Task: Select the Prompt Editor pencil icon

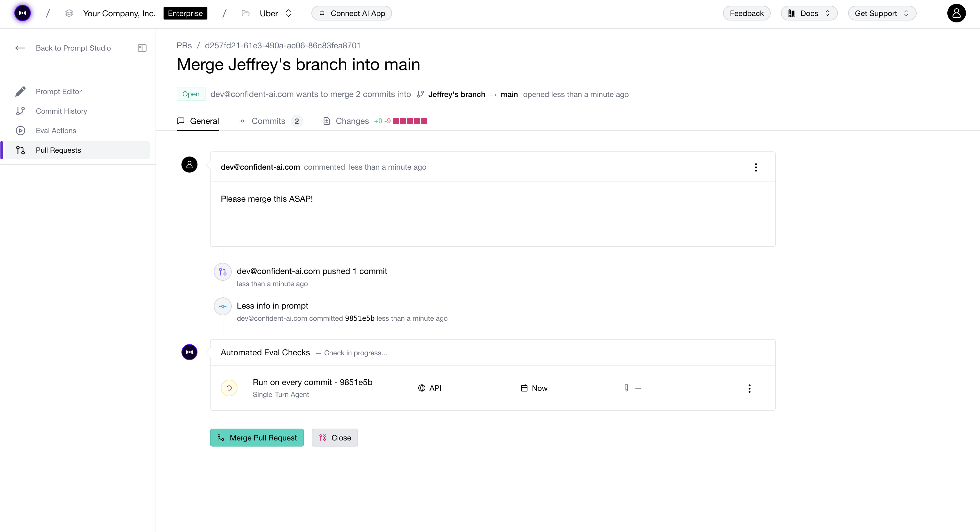Action: click(x=20, y=91)
